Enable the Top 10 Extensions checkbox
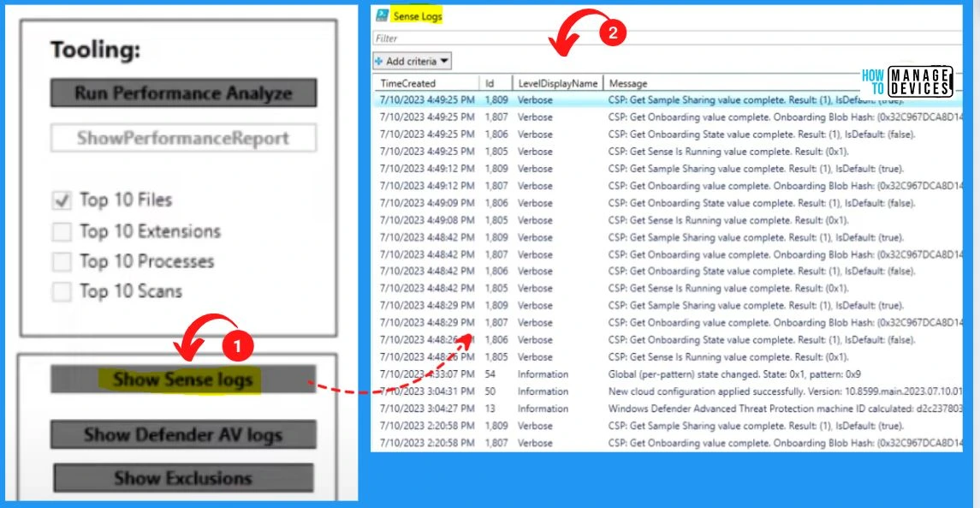980x508 pixels. click(62, 231)
